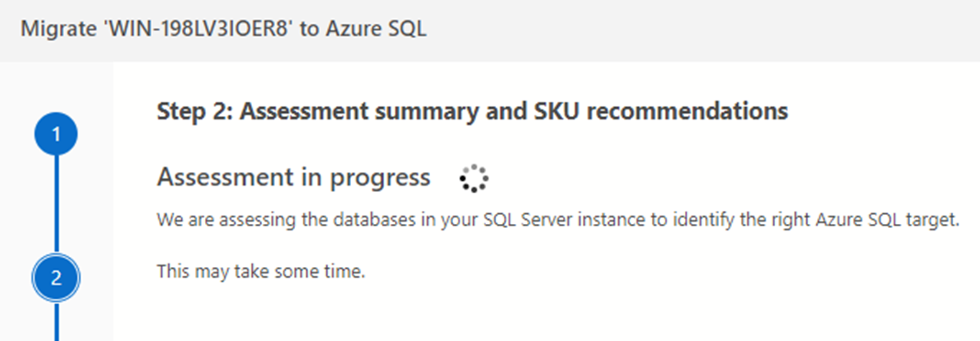
Task: Go back to wizard step 1 circle
Action: 56,134
